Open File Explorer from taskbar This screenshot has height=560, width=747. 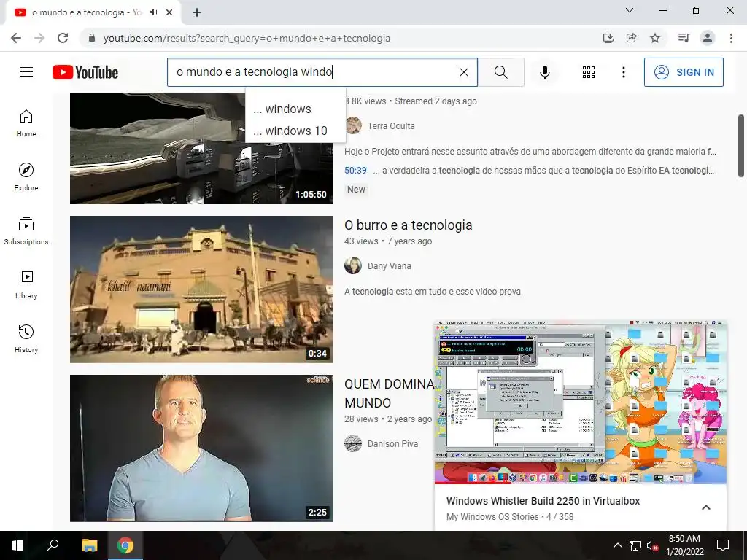coord(89,545)
